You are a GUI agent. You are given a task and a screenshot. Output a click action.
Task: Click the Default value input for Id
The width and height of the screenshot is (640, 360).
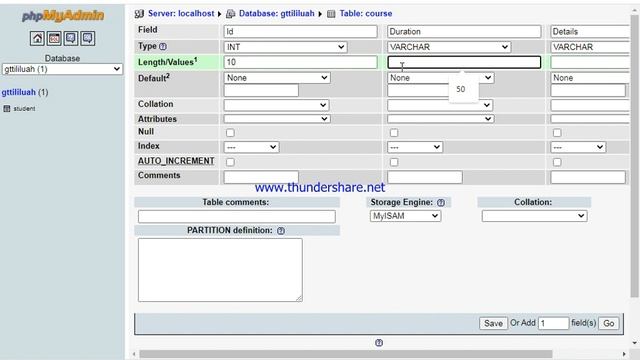point(261,90)
